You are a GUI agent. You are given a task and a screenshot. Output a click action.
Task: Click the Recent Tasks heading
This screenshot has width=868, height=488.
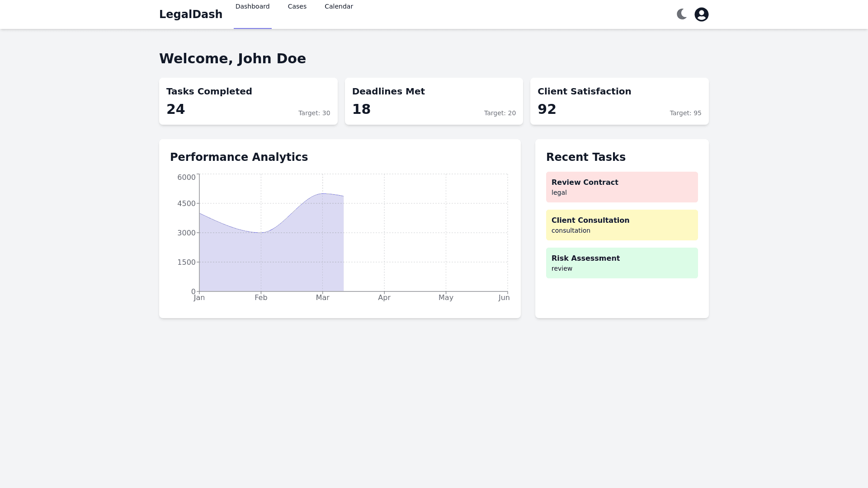(585, 157)
